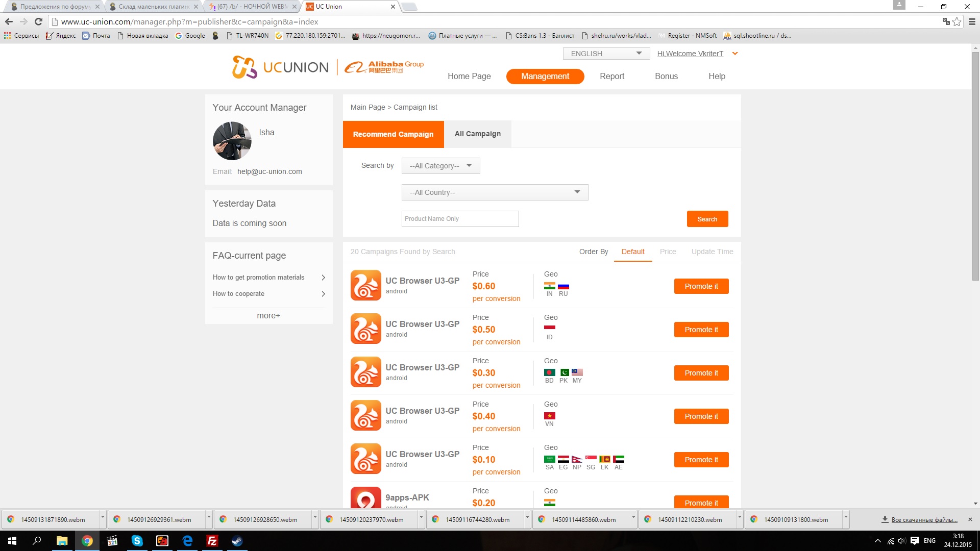Open menu arrow for 14509126929361.webm download
The image size is (980, 551).
pos(209,518)
